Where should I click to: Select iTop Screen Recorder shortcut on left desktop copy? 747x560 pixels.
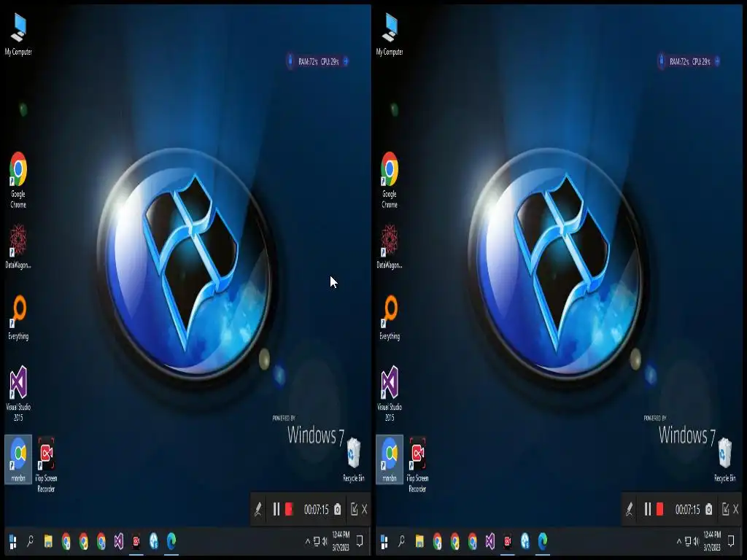coord(46,464)
